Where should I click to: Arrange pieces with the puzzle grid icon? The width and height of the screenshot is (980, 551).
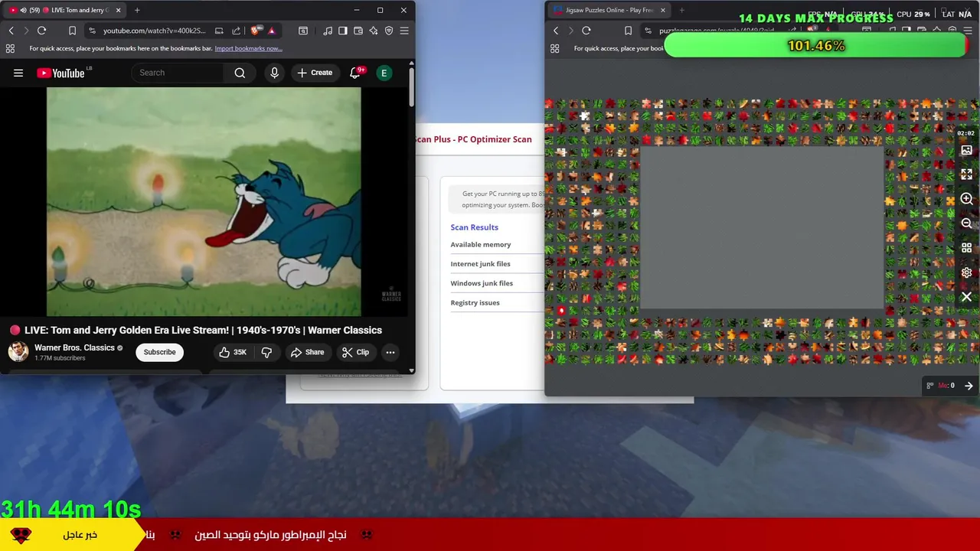point(966,248)
